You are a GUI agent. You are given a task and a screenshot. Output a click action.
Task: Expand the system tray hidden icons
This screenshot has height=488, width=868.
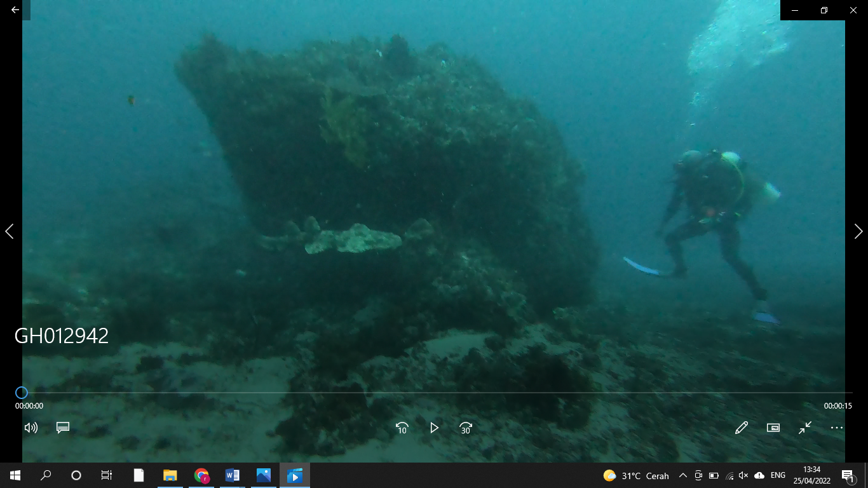[x=683, y=475]
